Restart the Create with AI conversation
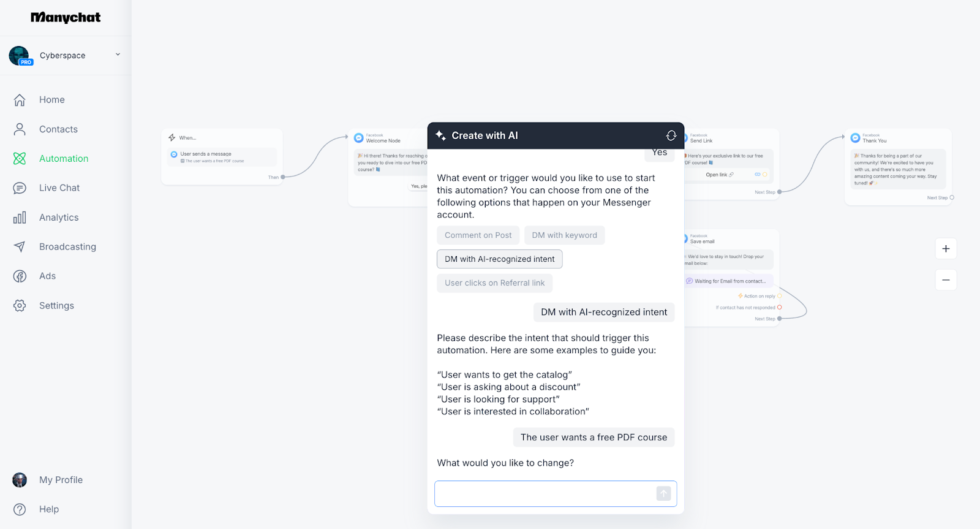 (x=671, y=135)
